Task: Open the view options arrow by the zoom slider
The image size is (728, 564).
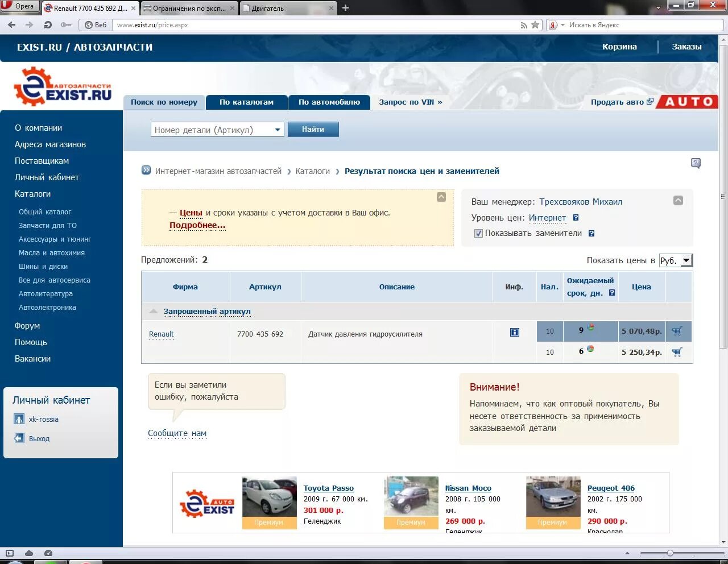Action: (627, 553)
